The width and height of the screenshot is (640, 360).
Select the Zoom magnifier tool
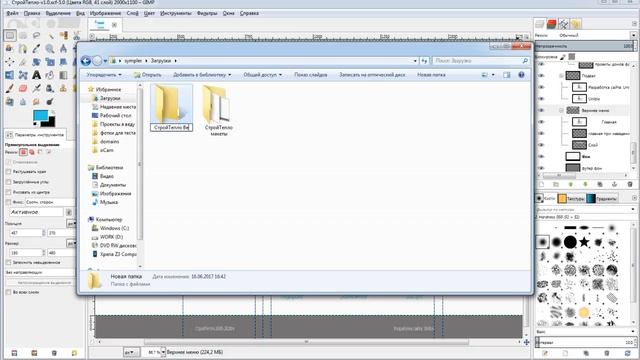tap(50, 49)
